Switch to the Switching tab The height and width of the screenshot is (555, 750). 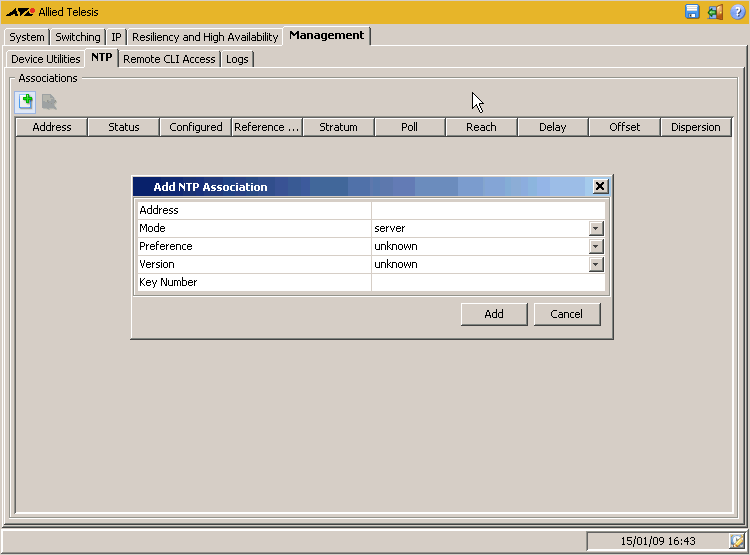[77, 37]
